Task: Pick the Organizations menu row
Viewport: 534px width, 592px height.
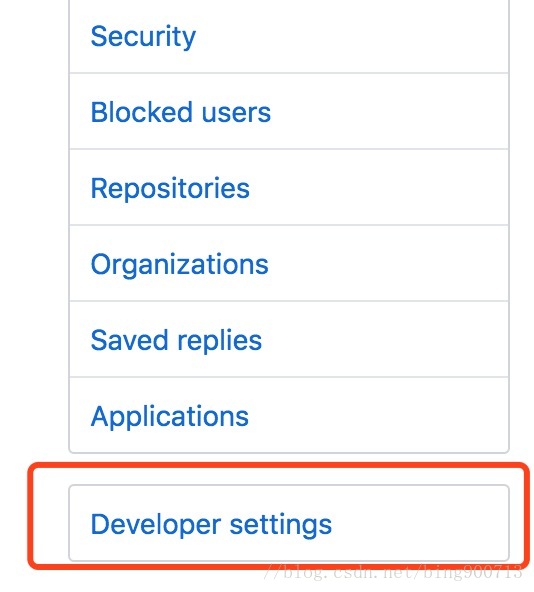Action: click(289, 264)
